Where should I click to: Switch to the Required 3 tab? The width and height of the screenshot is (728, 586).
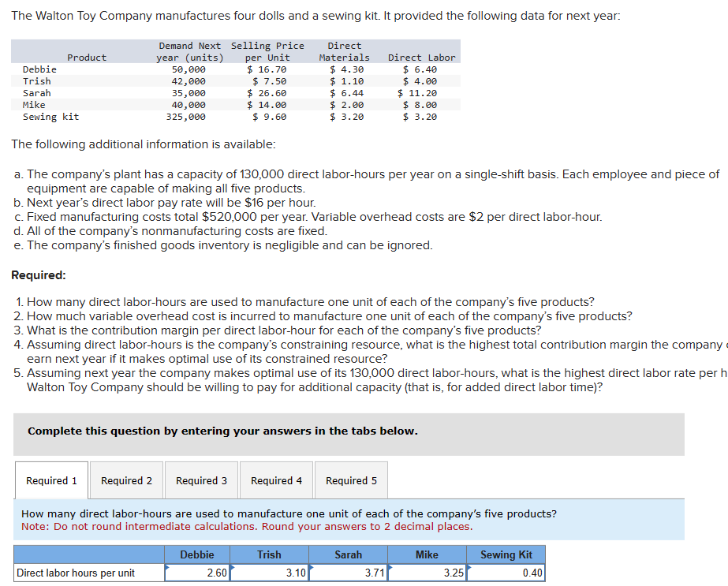click(201, 480)
